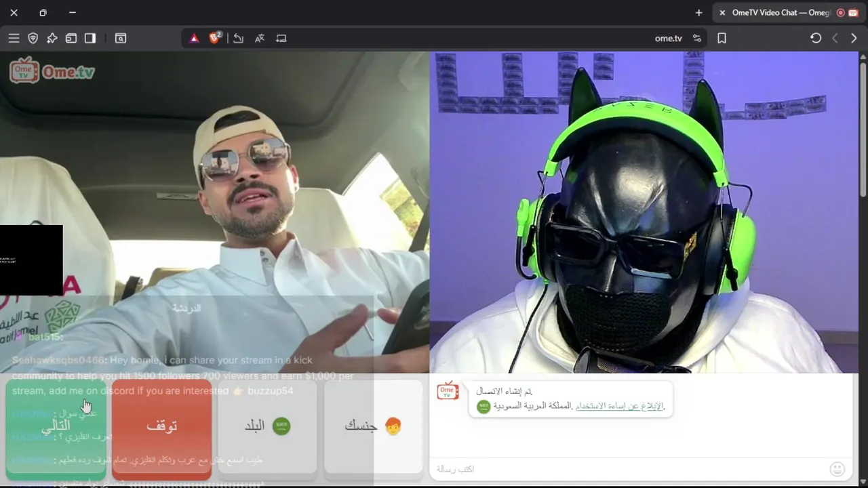Click the Ome.tv logo

52,70
